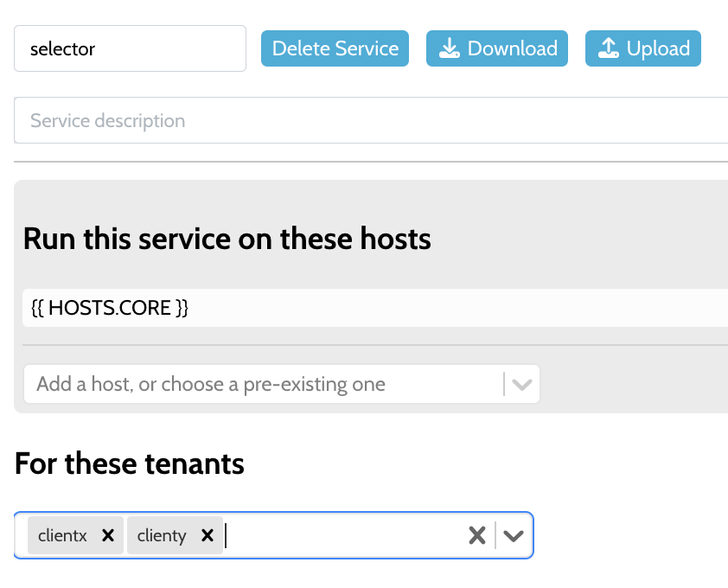Viewport: 728px width, 588px height.
Task: Focus the 'Add a host' combo box
Action: (259, 384)
